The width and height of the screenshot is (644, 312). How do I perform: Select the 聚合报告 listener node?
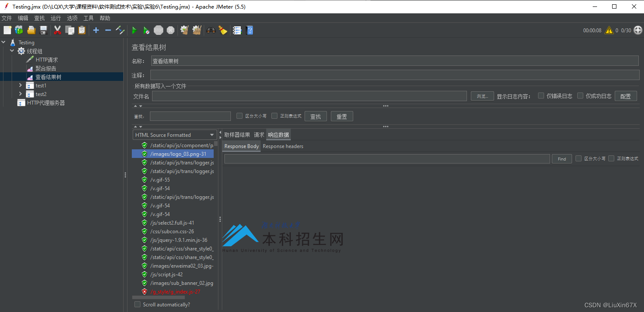tap(46, 68)
